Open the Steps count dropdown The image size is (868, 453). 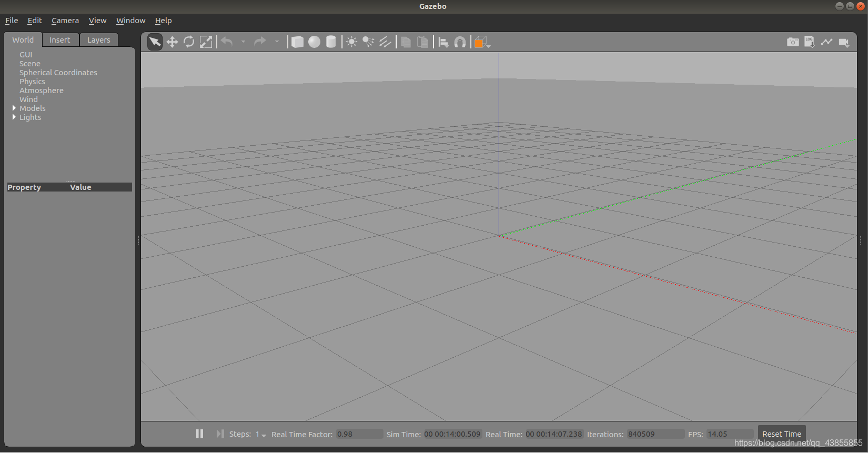pos(261,435)
